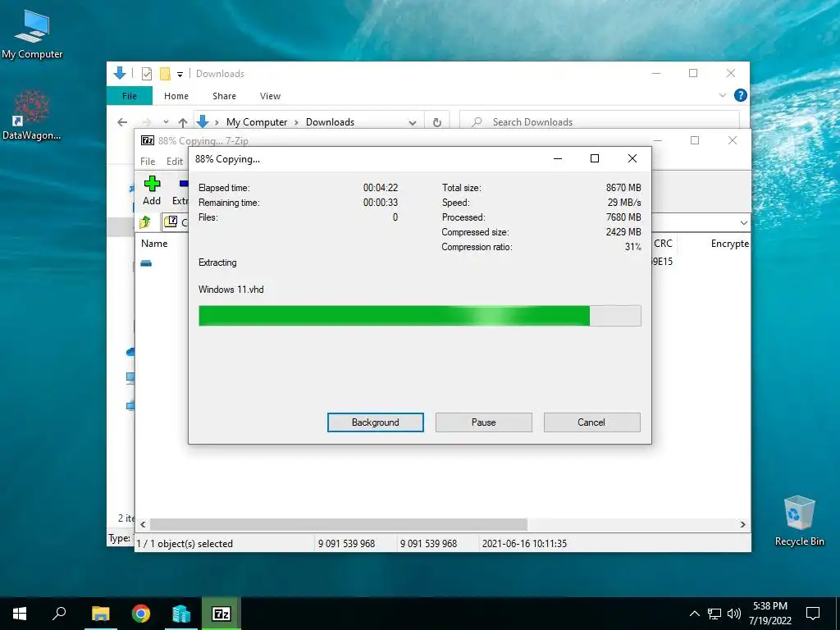
Task: Expand the Explorer ribbon chevron
Action: 722,95
